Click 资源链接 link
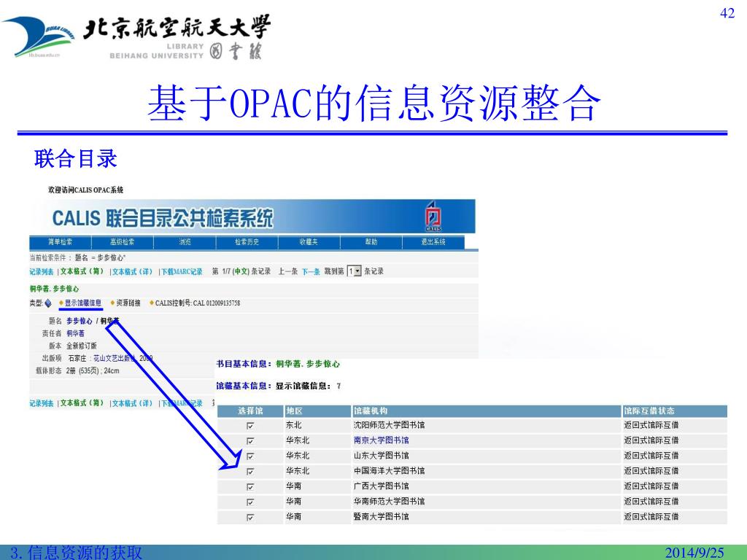 (128, 303)
